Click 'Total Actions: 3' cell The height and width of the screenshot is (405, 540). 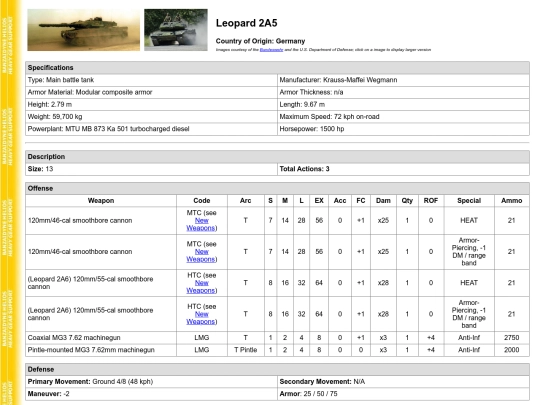(403, 169)
